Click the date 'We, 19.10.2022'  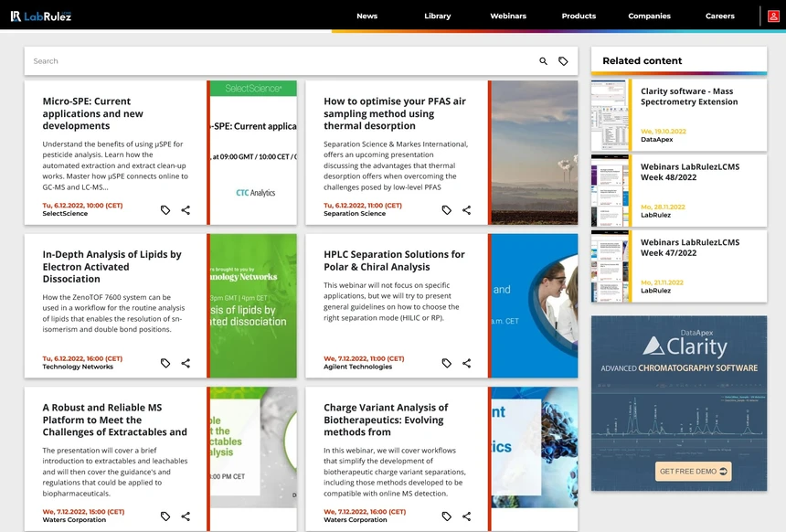pyautogui.click(x=664, y=132)
